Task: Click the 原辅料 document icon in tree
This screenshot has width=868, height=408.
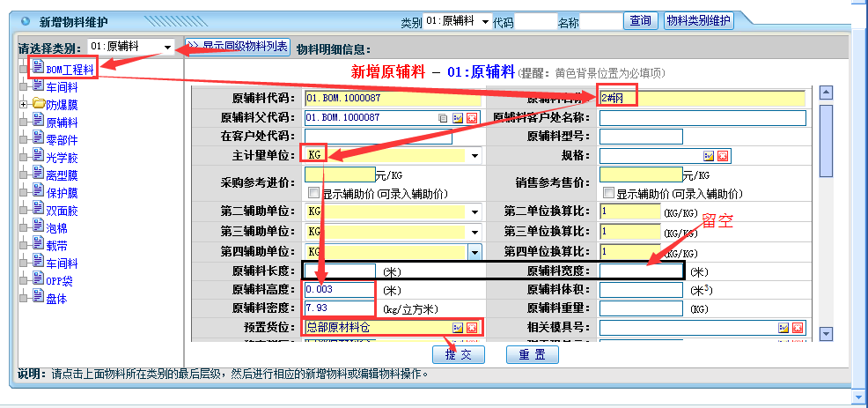Action: point(38,120)
